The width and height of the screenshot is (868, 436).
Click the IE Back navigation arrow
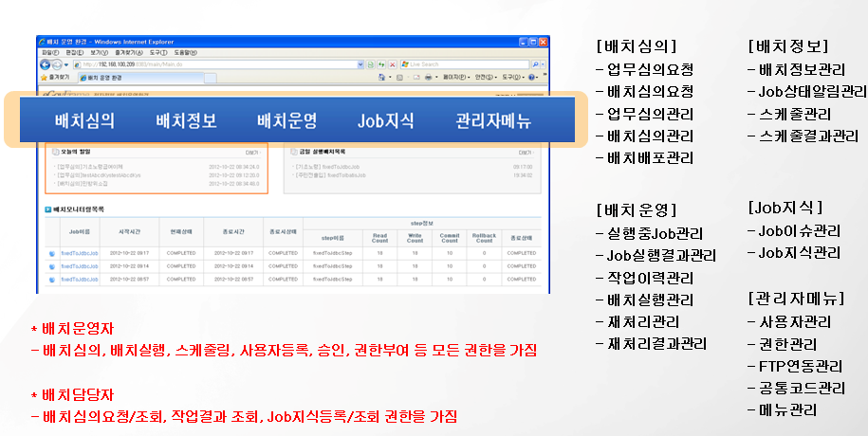pyautogui.click(x=45, y=64)
